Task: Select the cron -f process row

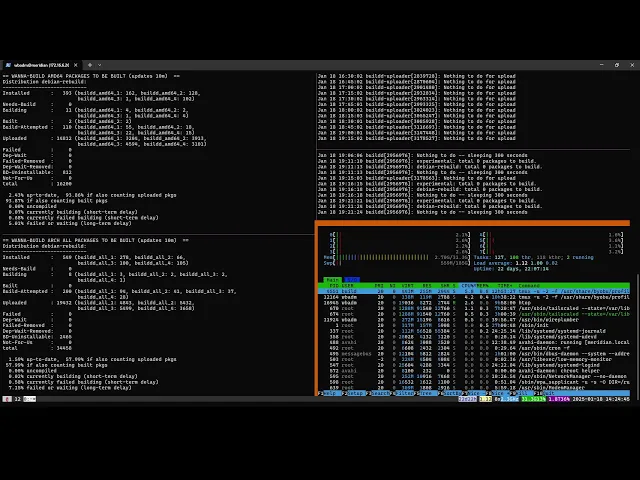Action: click(474, 348)
